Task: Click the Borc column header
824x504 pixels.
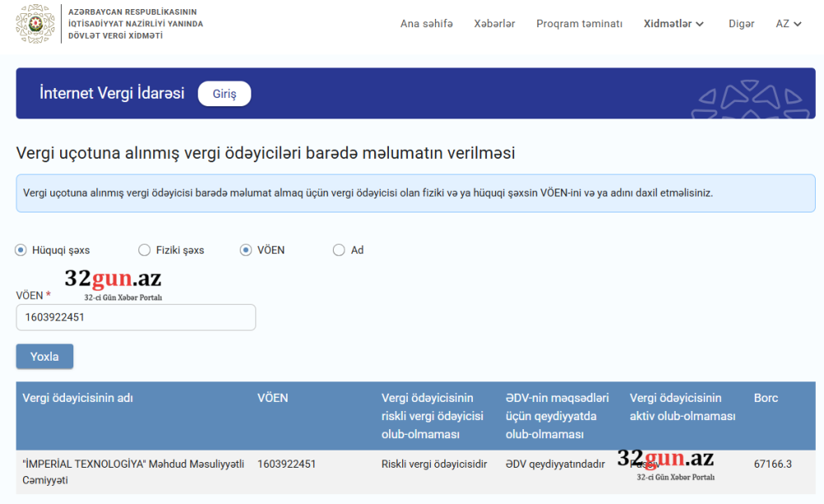Action: pos(765,398)
